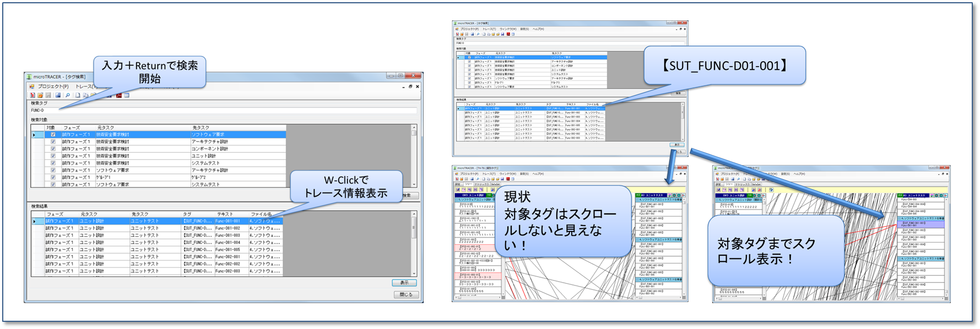Click the blue picture icon in large タグ検索 window toolbar
Viewport: 980px width, 329px height.
click(x=58, y=95)
